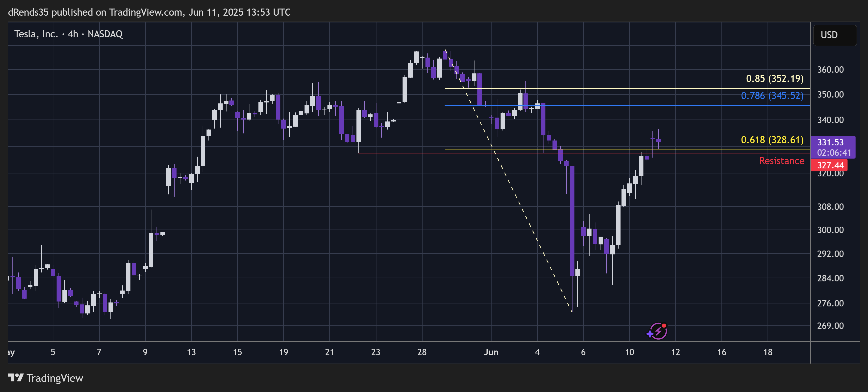
Task: Click the 16 date on time axis
Action: (x=721, y=352)
